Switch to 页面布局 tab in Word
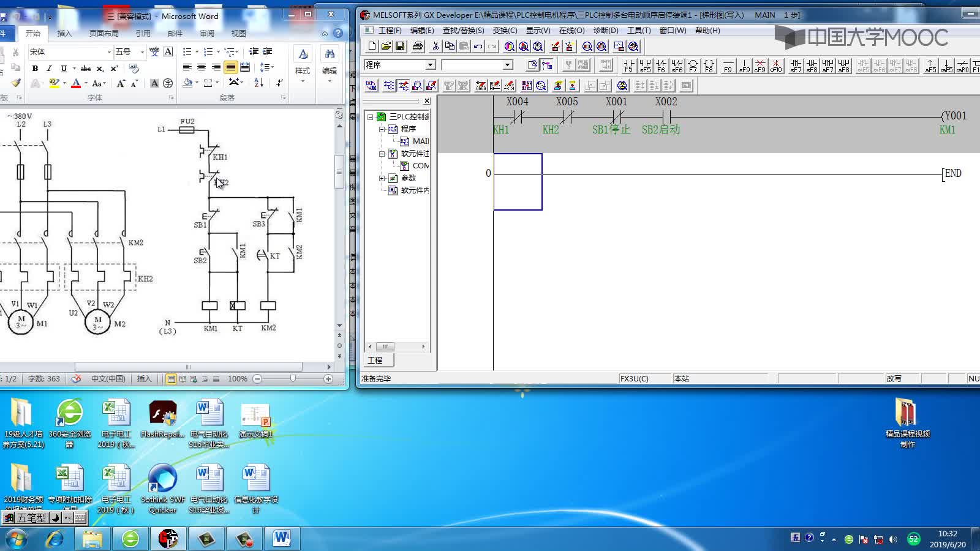Image resolution: width=980 pixels, height=551 pixels. tap(104, 33)
